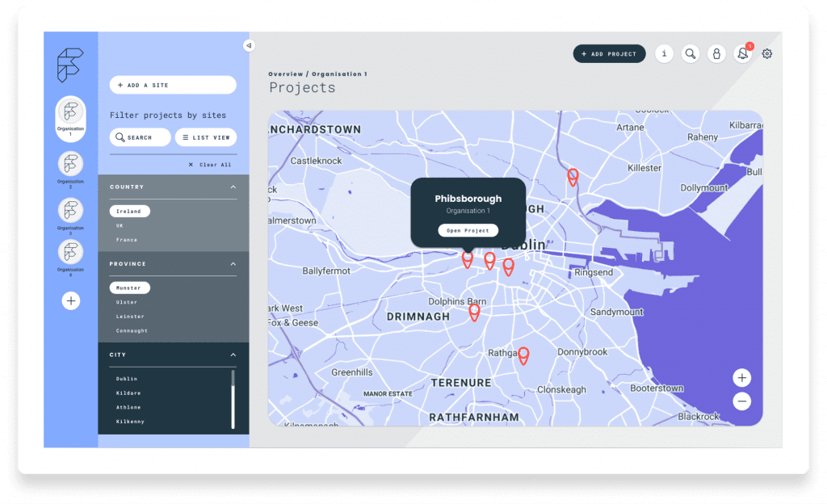The height and width of the screenshot is (504, 827).
Task: Collapse the Country filter section
Action: [x=233, y=187]
